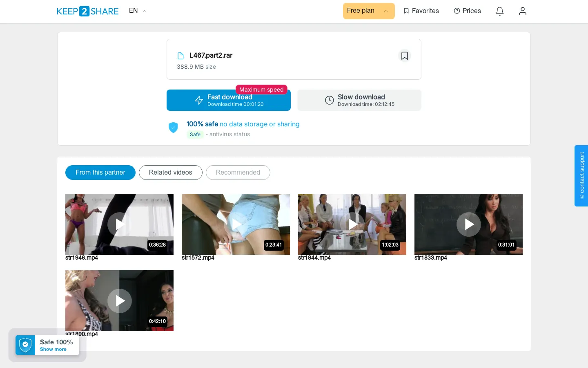Click str1833.mp4 file name
The image size is (588, 368).
(x=431, y=258)
